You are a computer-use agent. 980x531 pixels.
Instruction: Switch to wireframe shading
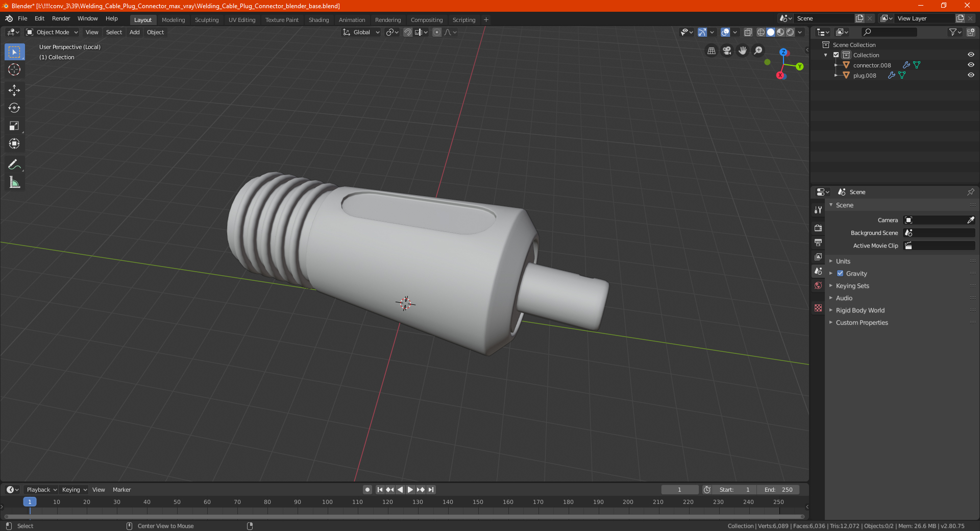point(761,32)
